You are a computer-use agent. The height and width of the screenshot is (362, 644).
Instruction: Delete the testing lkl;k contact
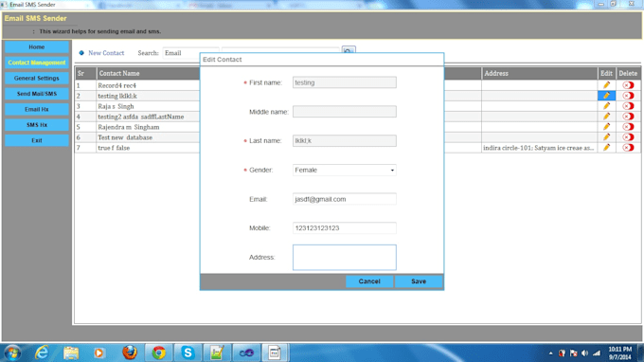coord(628,96)
